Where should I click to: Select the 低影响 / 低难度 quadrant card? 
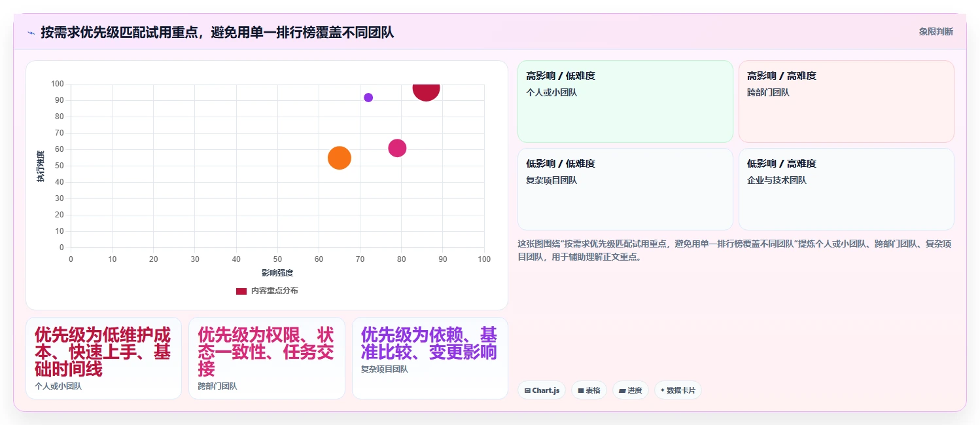point(625,189)
